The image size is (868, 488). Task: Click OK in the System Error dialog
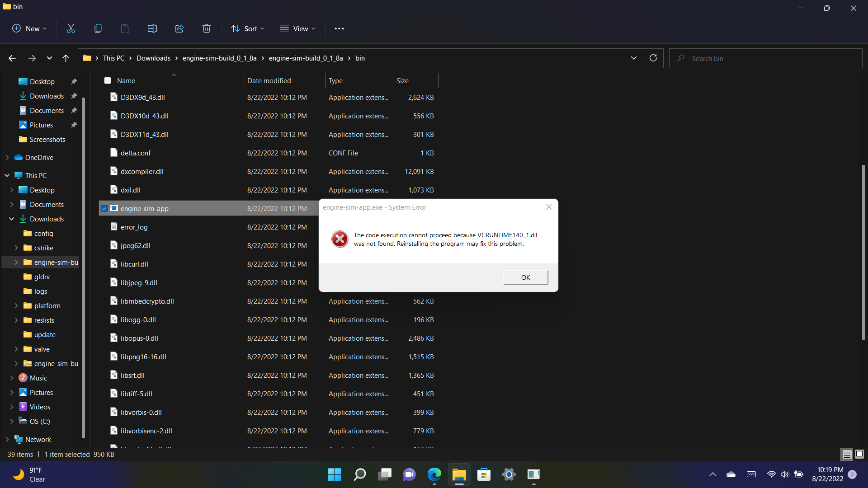(526, 277)
